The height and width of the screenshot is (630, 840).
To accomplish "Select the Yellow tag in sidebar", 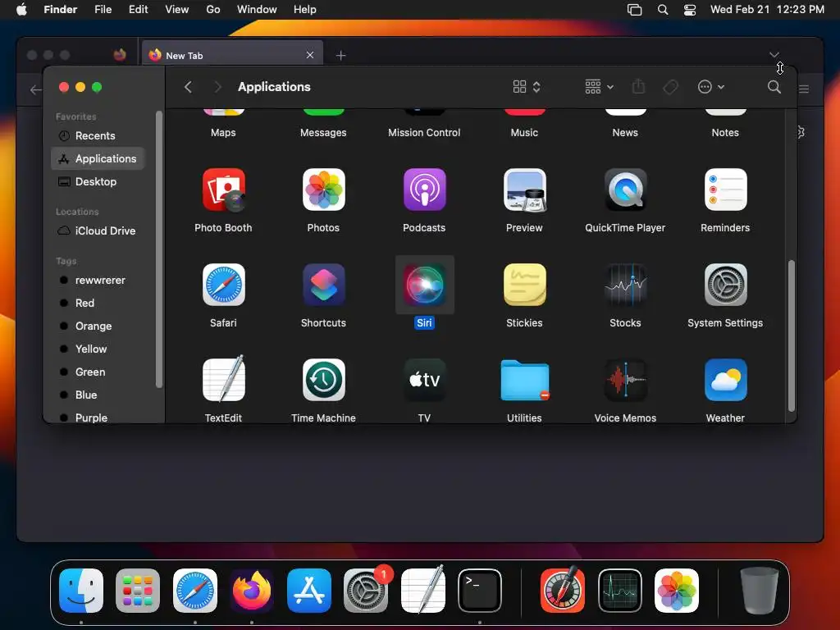I will click(x=98, y=349).
